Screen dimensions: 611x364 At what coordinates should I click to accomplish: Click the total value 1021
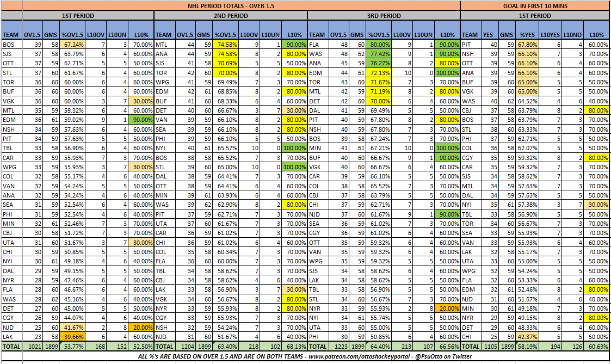coord(32,347)
